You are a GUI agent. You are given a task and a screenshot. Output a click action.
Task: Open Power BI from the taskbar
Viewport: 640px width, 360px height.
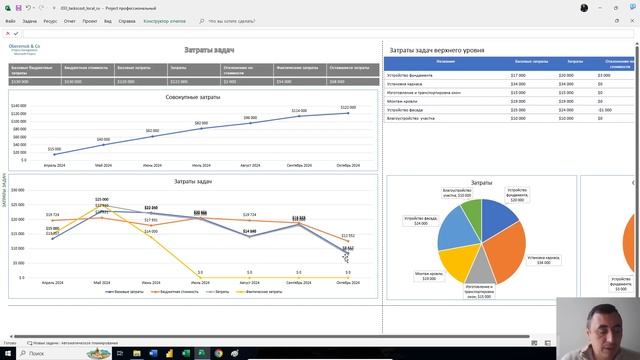(169, 353)
